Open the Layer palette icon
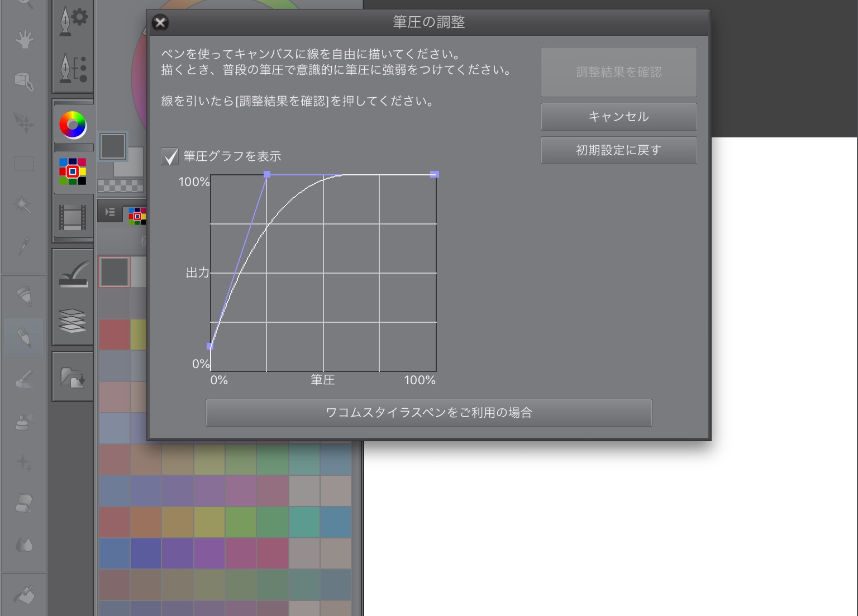Screen dimensions: 858x616 click(73, 321)
